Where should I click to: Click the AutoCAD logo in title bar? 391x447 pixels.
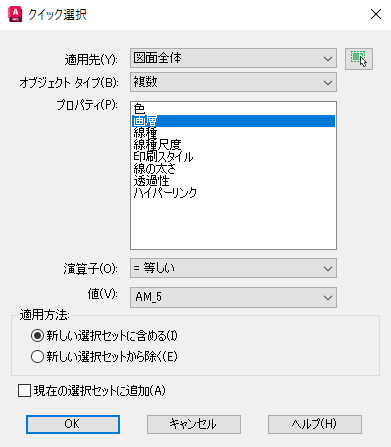[x=15, y=14]
